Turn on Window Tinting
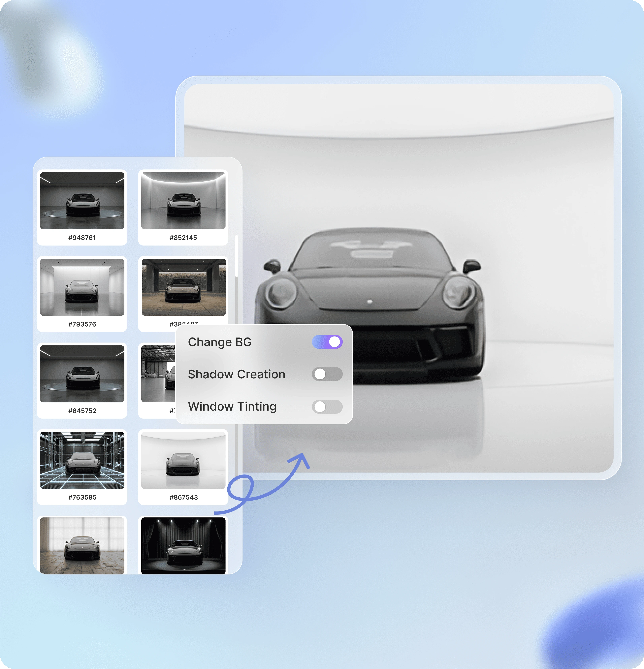 [x=327, y=406]
